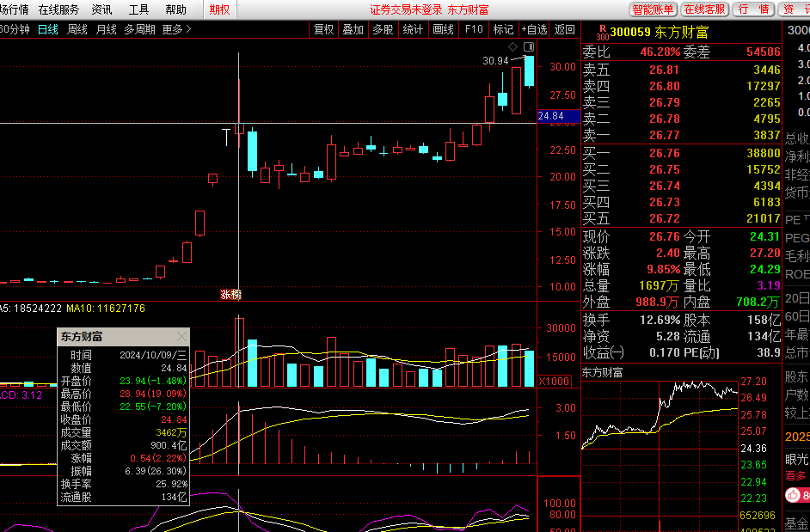The height and width of the screenshot is (532, 810).
Task: Close the 东方财富 data popup
Action: (x=181, y=337)
